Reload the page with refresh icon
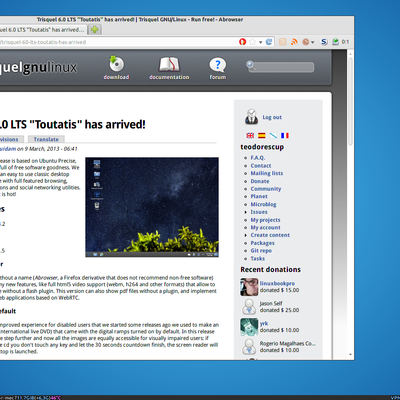 (269, 42)
